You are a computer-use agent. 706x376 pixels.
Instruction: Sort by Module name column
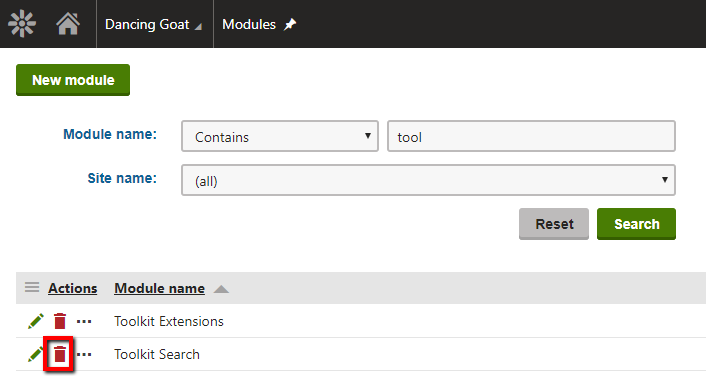click(x=159, y=288)
